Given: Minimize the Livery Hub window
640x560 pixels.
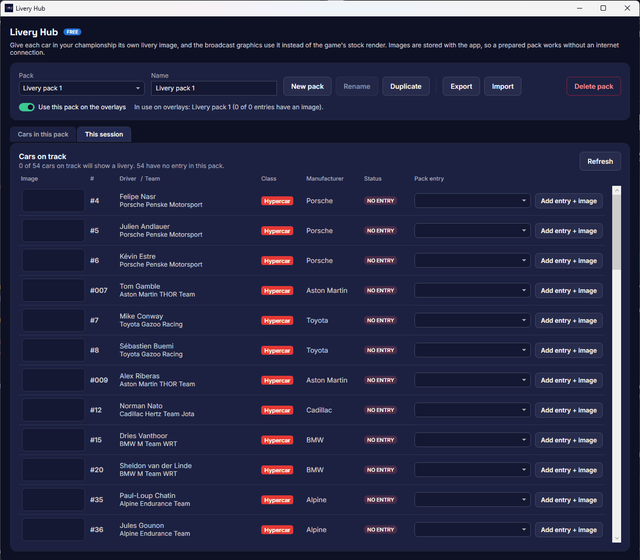Looking at the screenshot, I should 579,8.
